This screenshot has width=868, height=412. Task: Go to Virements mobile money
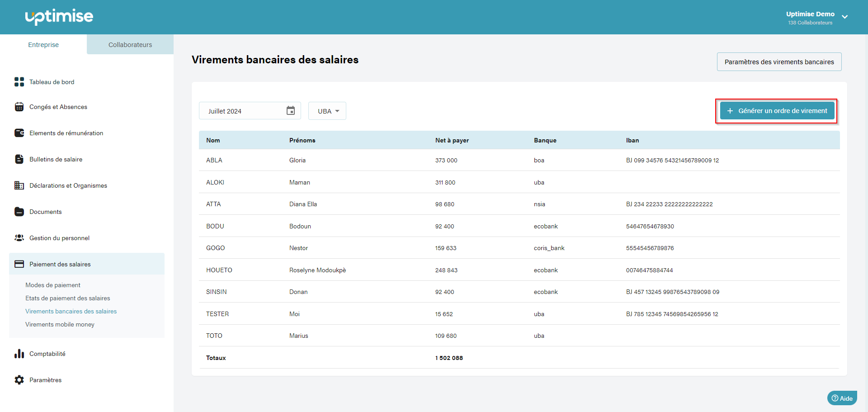click(x=60, y=324)
